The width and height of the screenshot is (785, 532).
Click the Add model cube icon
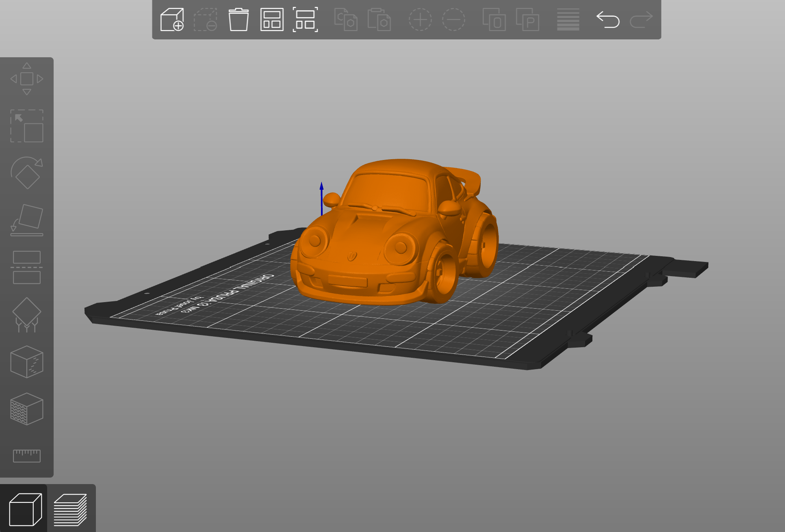(172, 19)
